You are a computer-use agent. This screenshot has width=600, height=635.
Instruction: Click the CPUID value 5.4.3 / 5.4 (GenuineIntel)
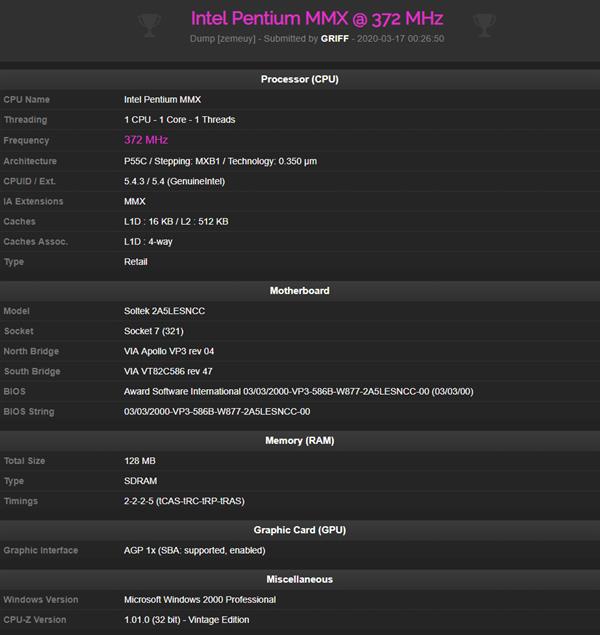point(174,181)
